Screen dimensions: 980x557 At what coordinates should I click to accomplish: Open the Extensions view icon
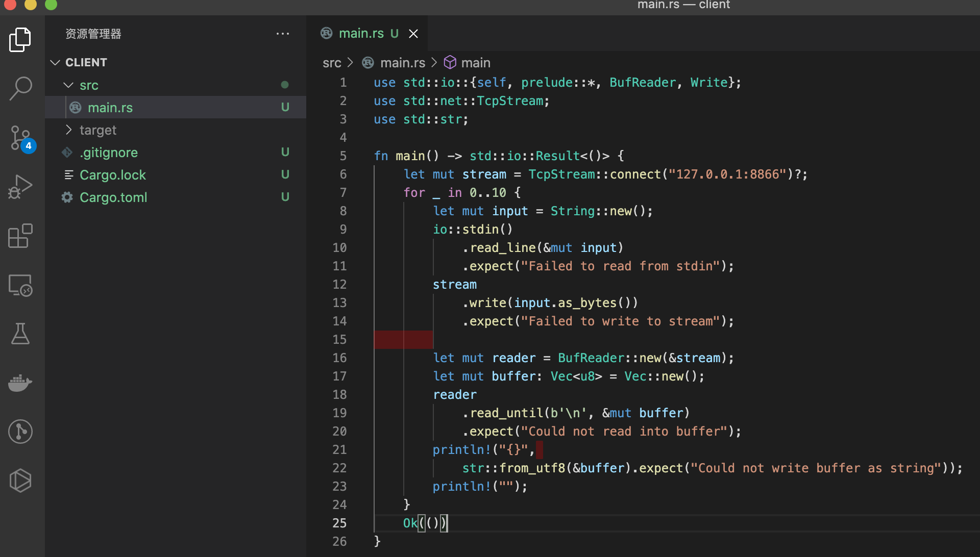click(x=20, y=236)
